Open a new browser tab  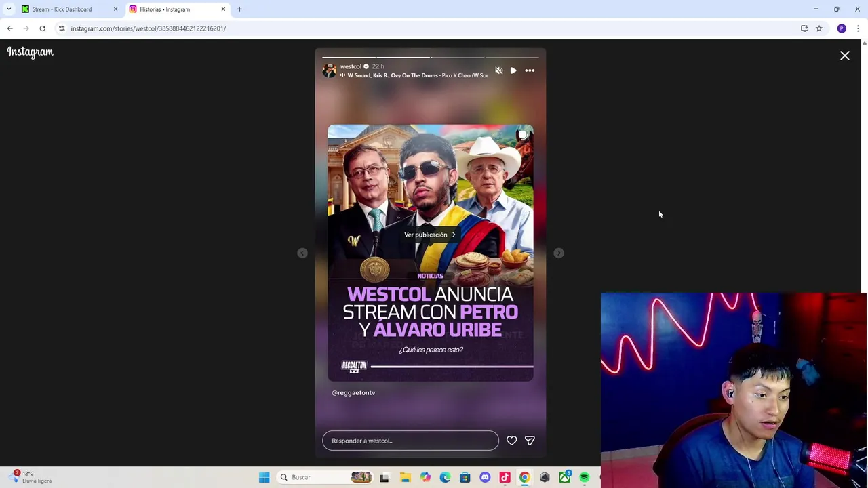(239, 9)
